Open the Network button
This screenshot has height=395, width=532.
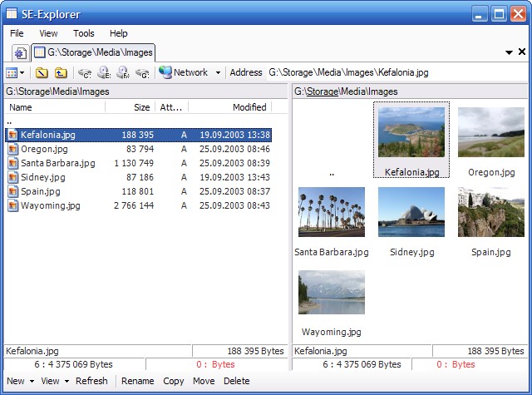(184, 72)
